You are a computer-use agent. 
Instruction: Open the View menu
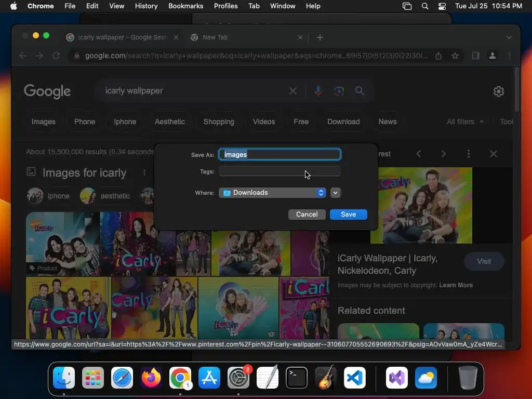pyautogui.click(x=116, y=6)
